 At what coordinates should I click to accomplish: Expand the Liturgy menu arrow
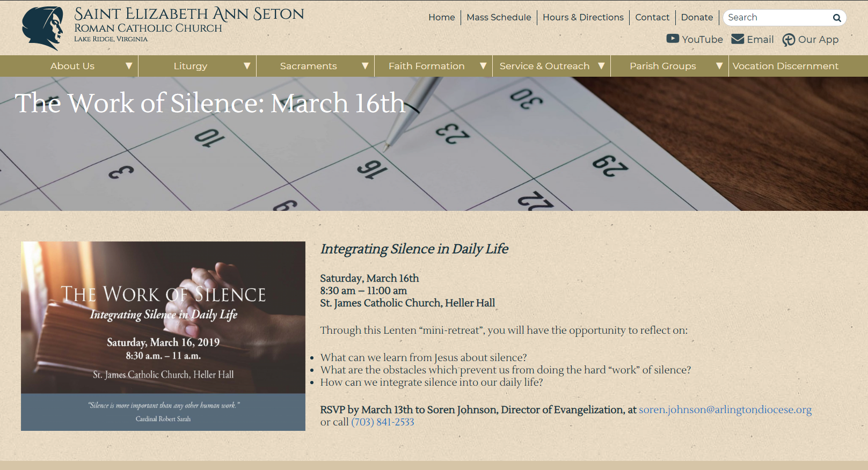[x=247, y=66]
